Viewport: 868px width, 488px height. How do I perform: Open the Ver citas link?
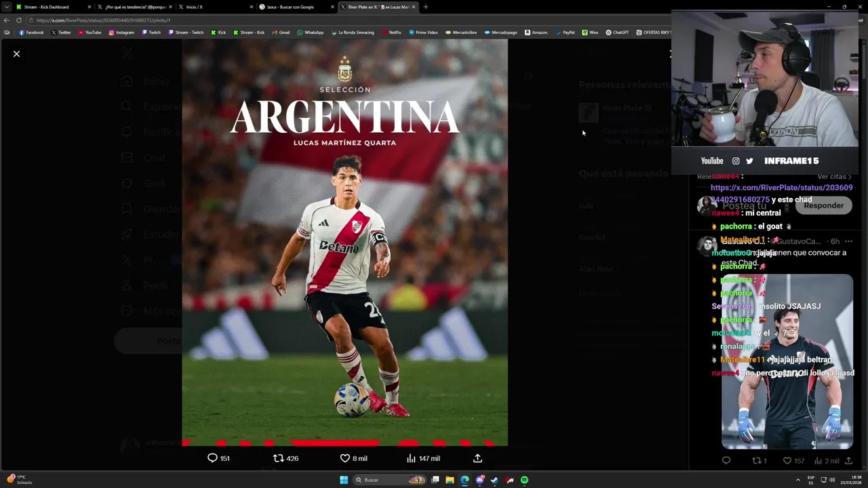[x=834, y=177]
